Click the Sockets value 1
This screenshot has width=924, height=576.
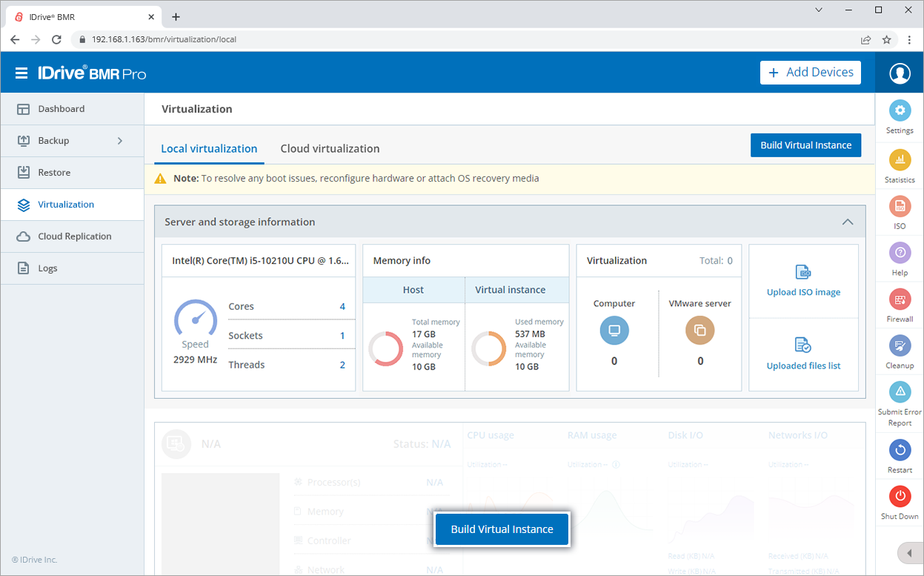pyautogui.click(x=342, y=336)
